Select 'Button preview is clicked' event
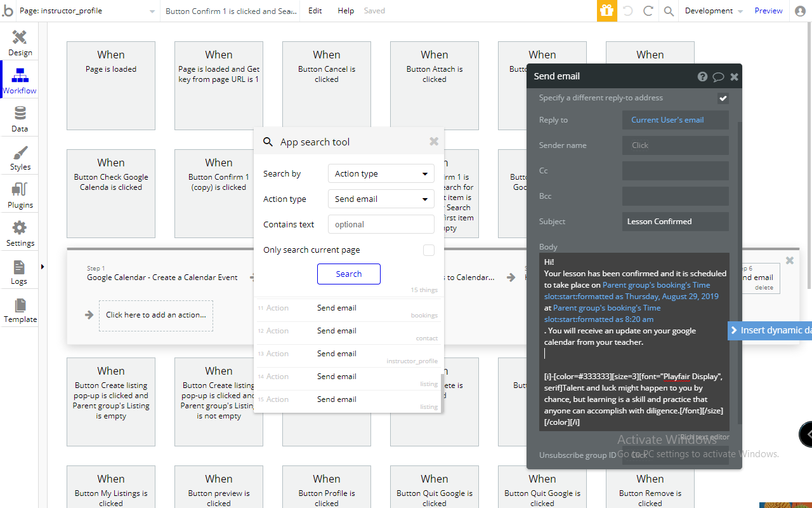This screenshot has width=812, height=508. (219, 487)
